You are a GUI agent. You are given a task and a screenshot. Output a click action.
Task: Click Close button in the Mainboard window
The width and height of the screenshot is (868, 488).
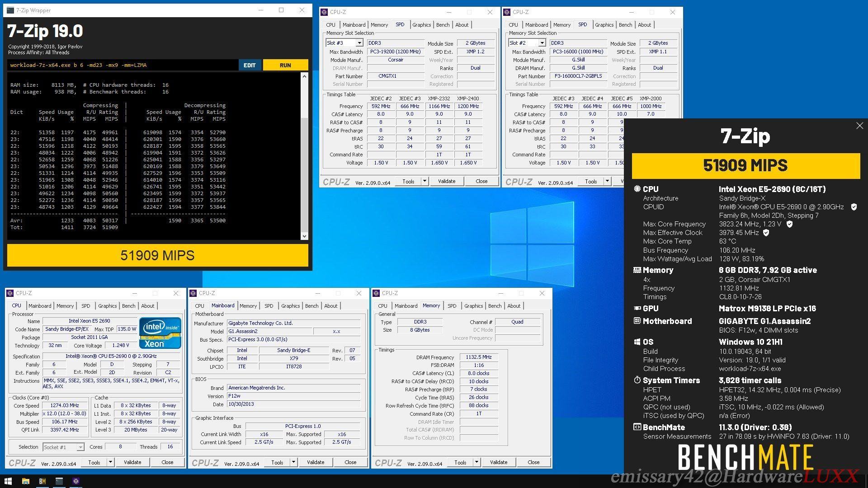click(x=350, y=462)
